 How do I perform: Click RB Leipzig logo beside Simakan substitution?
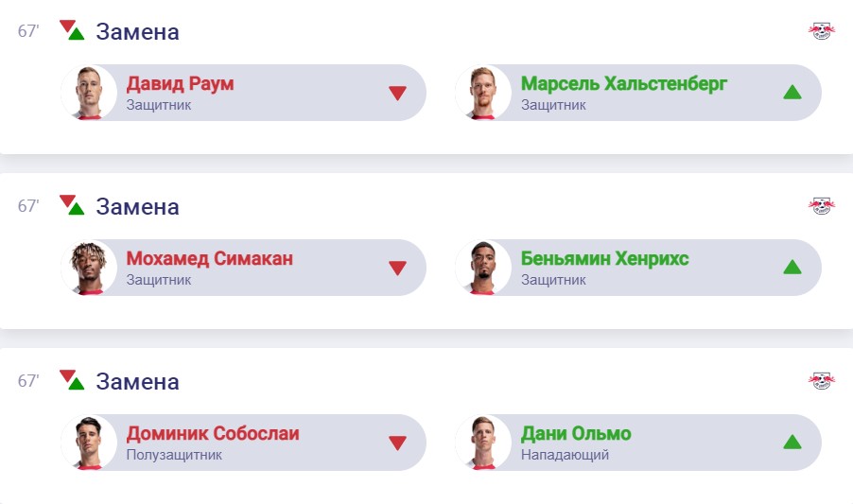(821, 206)
